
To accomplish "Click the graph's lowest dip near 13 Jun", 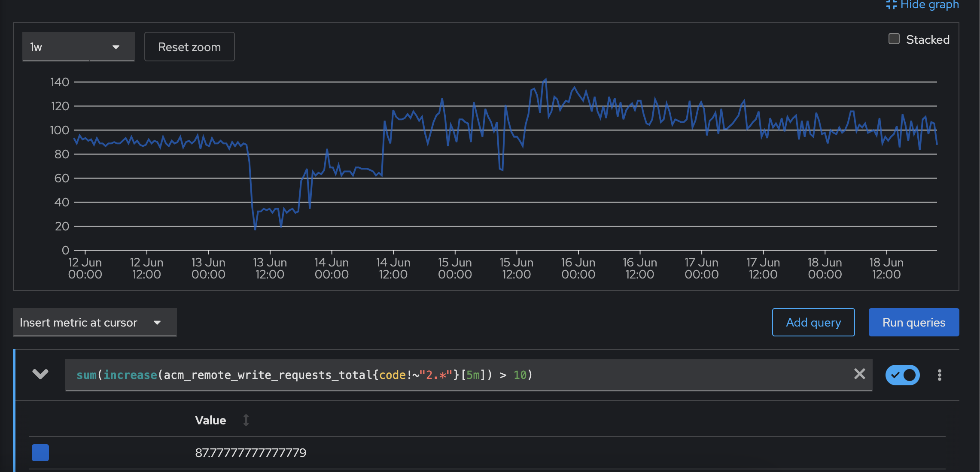I will [x=255, y=229].
